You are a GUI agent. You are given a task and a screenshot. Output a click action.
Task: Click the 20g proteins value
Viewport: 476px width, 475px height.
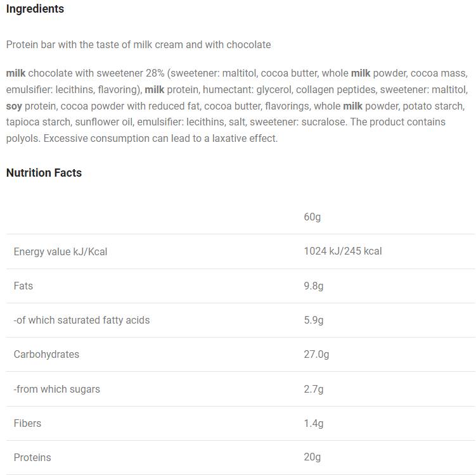(312, 458)
